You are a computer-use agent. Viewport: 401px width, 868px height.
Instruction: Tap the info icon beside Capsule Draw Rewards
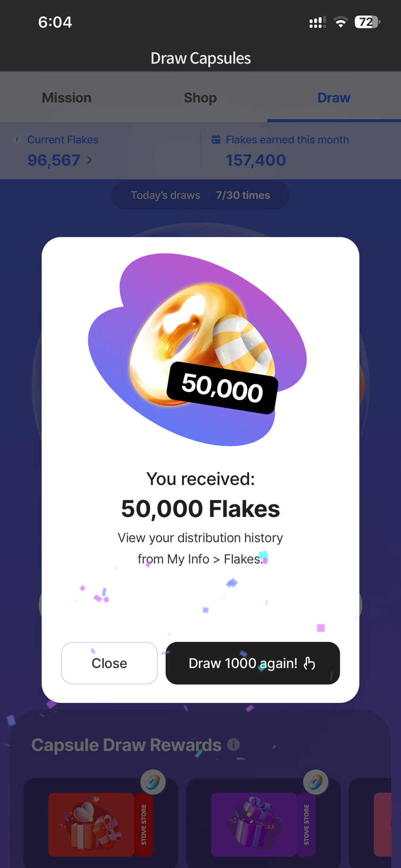click(234, 744)
